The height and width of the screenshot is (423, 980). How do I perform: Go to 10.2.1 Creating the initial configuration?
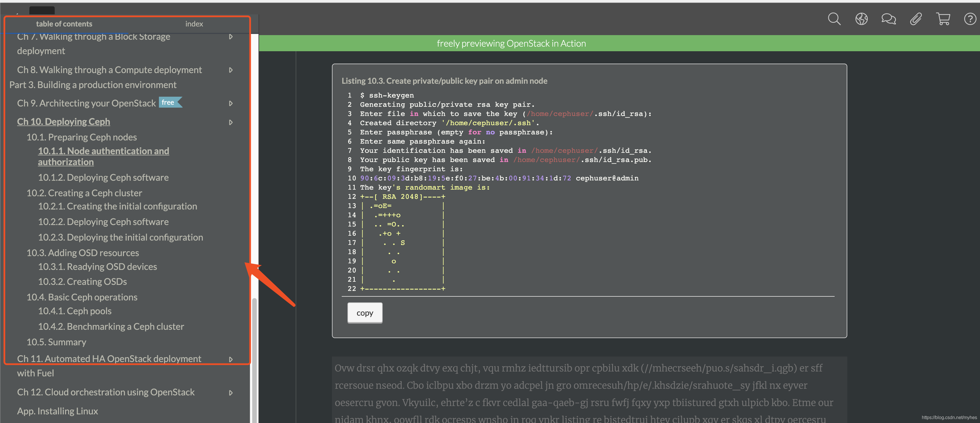(x=117, y=206)
